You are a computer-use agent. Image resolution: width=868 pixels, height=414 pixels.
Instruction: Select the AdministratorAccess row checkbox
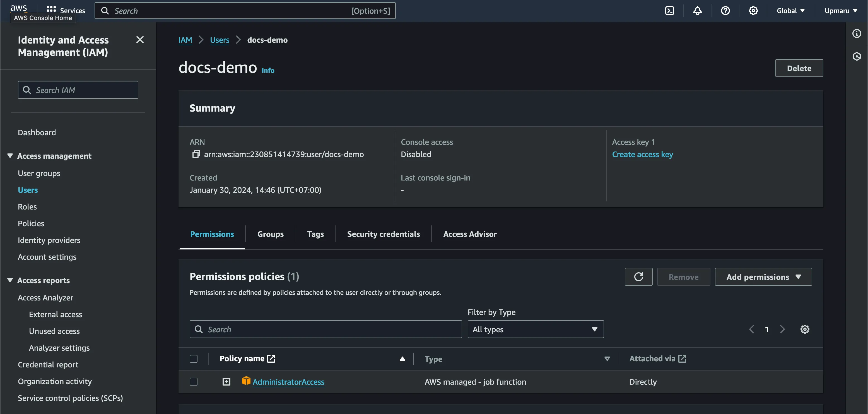[x=193, y=382]
